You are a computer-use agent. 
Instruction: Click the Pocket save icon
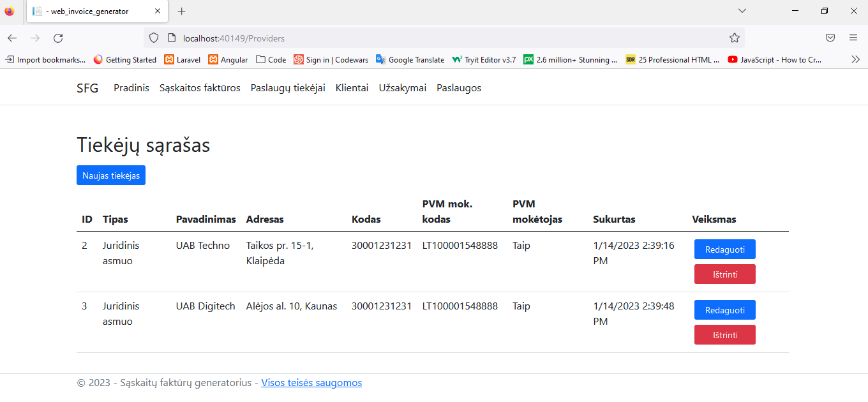click(x=830, y=38)
